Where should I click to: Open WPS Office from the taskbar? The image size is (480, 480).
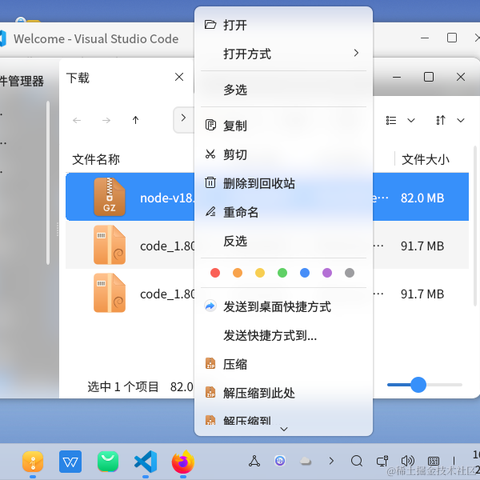(x=70, y=462)
